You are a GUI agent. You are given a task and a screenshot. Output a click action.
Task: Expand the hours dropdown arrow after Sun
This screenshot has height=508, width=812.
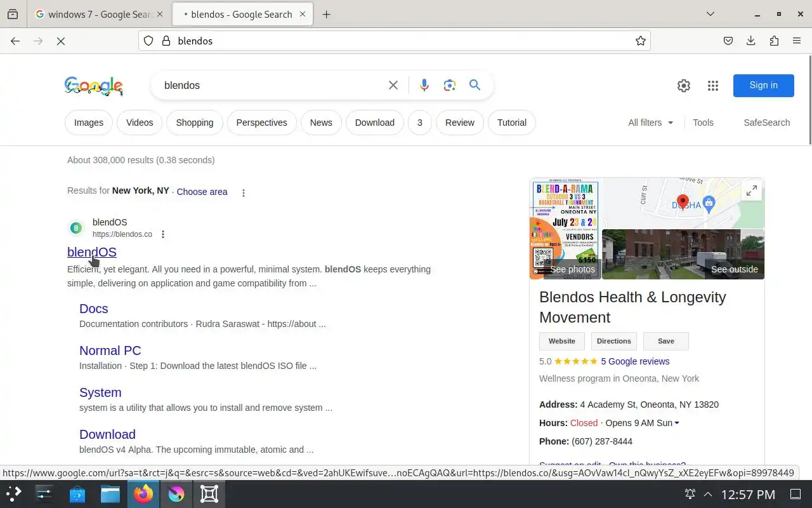tap(677, 423)
